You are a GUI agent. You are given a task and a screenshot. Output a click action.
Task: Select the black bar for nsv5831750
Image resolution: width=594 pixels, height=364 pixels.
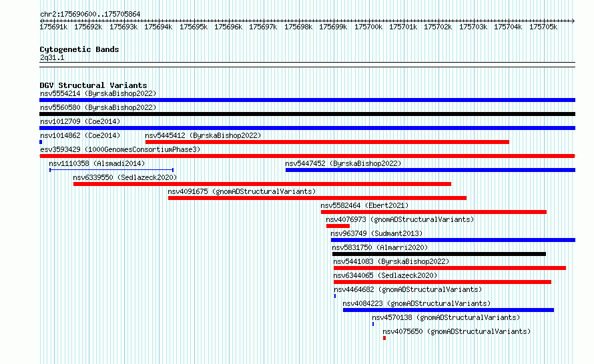pos(439,254)
